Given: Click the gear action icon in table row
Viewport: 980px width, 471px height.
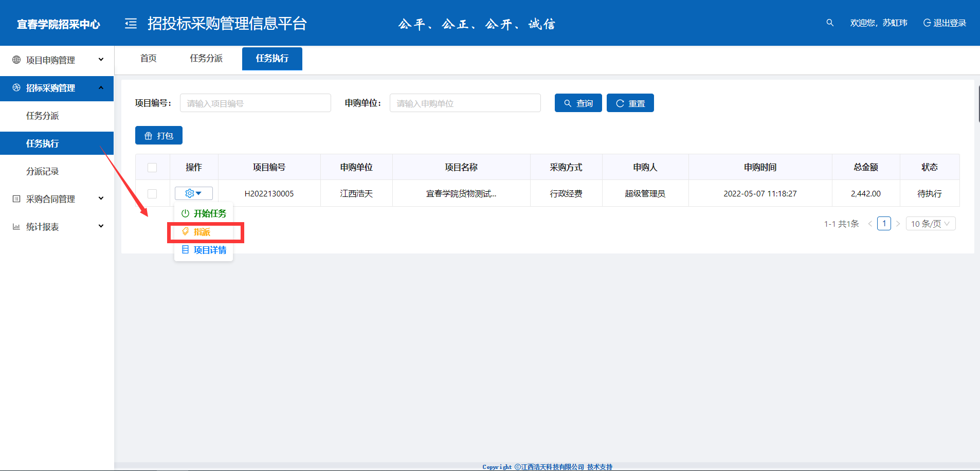Looking at the screenshot, I should (190, 193).
